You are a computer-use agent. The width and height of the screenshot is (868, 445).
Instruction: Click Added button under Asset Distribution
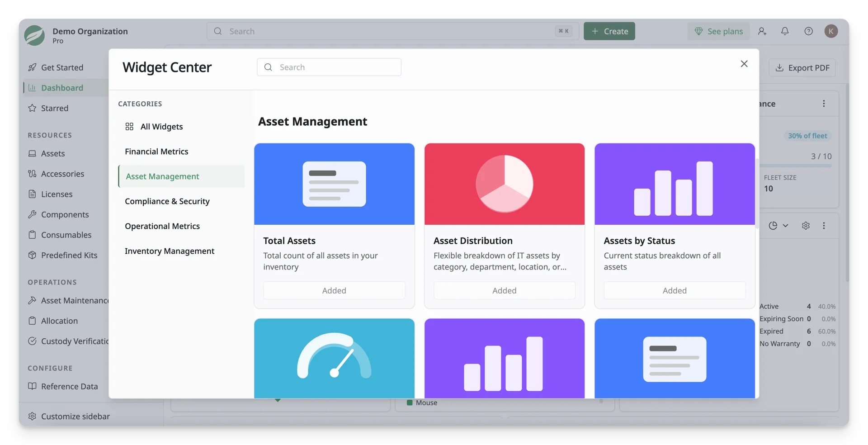tap(504, 290)
